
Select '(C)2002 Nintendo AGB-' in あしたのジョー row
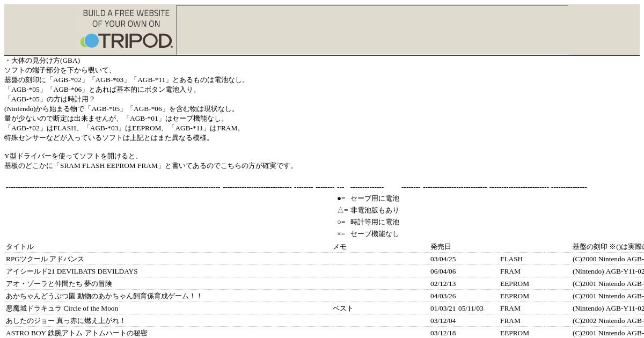pos(608,321)
